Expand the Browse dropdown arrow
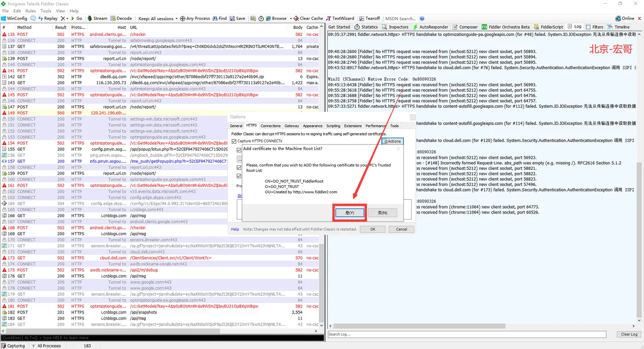This screenshot has height=349, width=644. tap(291, 18)
